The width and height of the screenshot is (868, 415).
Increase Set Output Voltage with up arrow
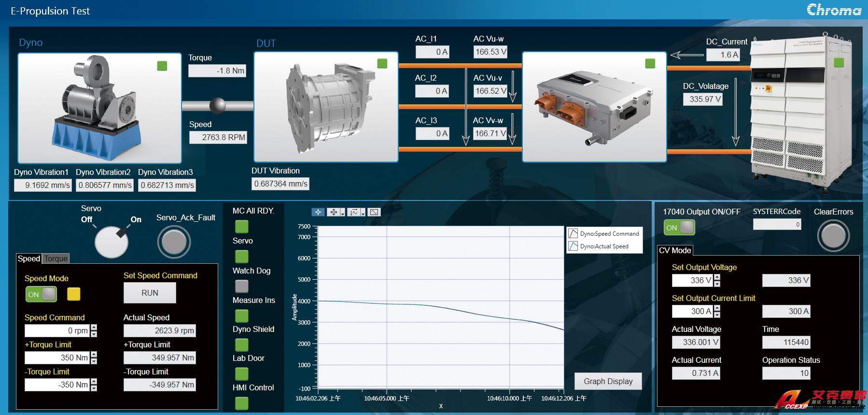pyautogui.click(x=717, y=277)
